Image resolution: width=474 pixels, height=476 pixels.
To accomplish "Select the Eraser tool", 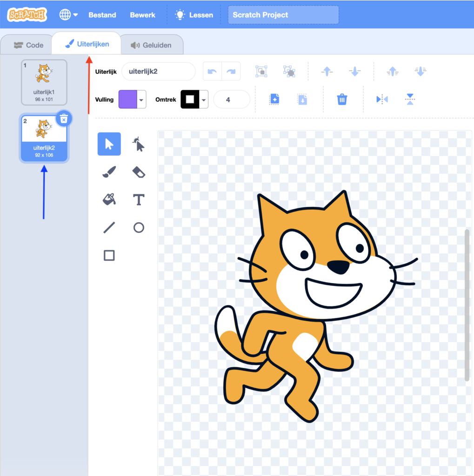I will (x=139, y=172).
